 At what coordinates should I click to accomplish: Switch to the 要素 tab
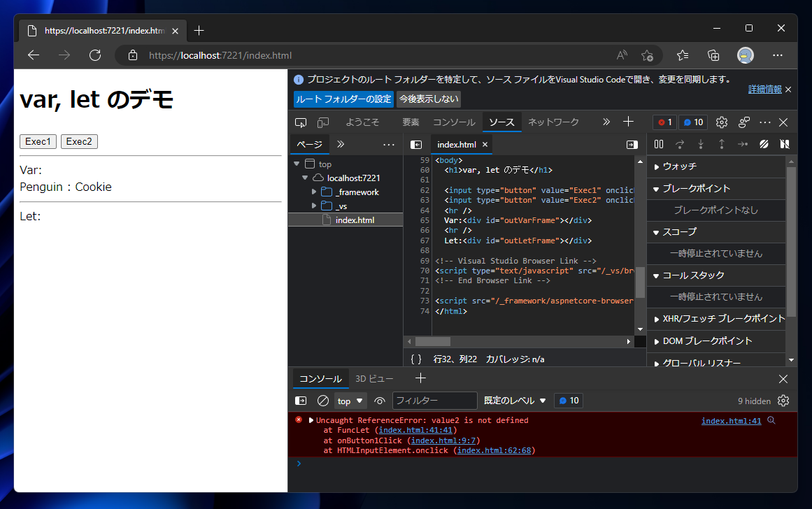pos(411,122)
